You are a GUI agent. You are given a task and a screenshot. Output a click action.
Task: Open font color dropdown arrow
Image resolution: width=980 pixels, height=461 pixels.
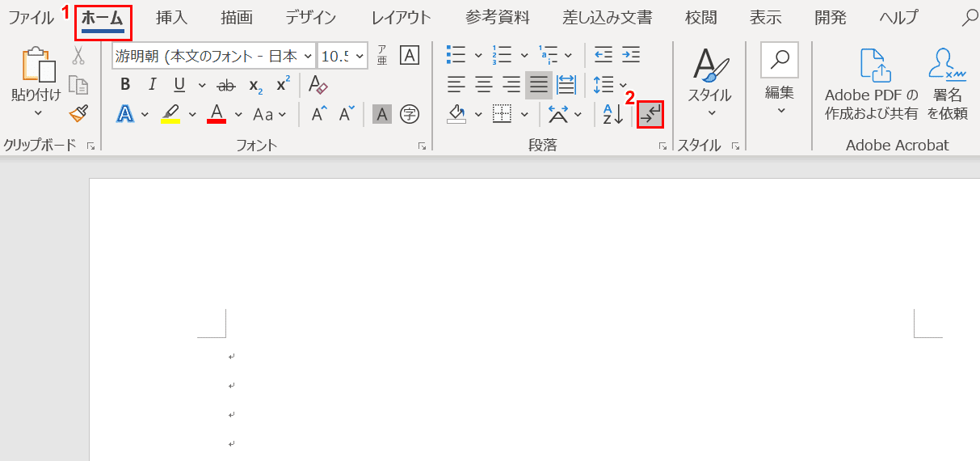pyautogui.click(x=238, y=114)
